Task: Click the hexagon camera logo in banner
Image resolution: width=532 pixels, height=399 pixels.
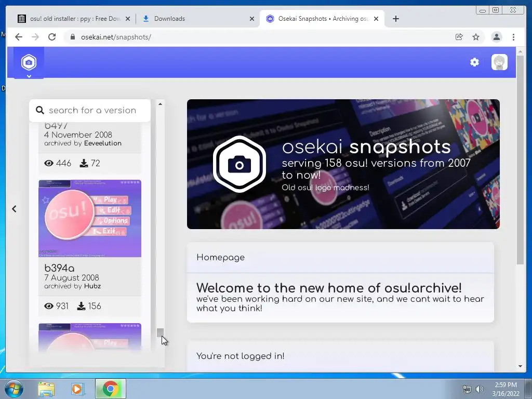Action: tap(239, 164)
